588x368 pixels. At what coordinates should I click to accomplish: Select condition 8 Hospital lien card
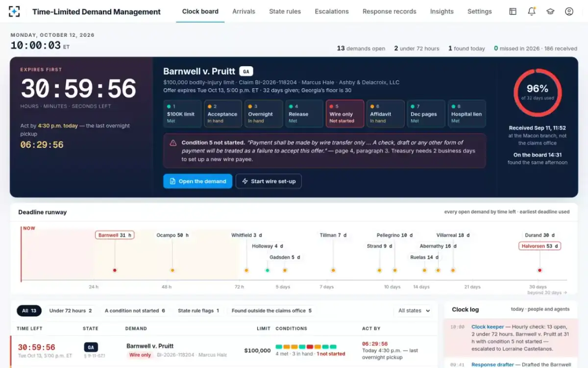click(467, 114)
